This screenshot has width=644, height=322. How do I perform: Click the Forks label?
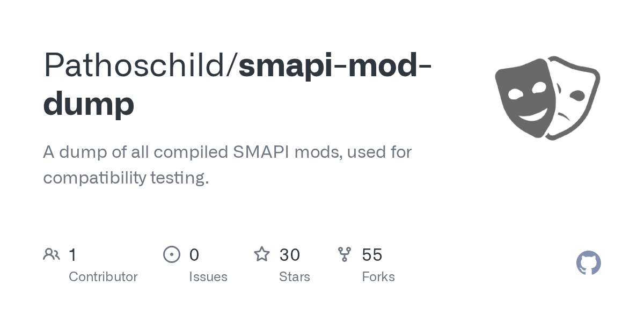pyautogui.click(x=378, y=277)
